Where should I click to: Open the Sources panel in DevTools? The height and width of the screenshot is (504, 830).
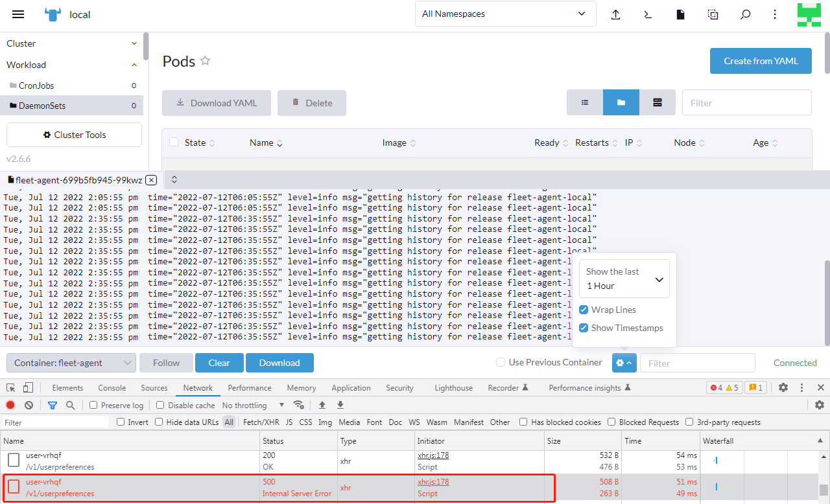coord(154,387)
